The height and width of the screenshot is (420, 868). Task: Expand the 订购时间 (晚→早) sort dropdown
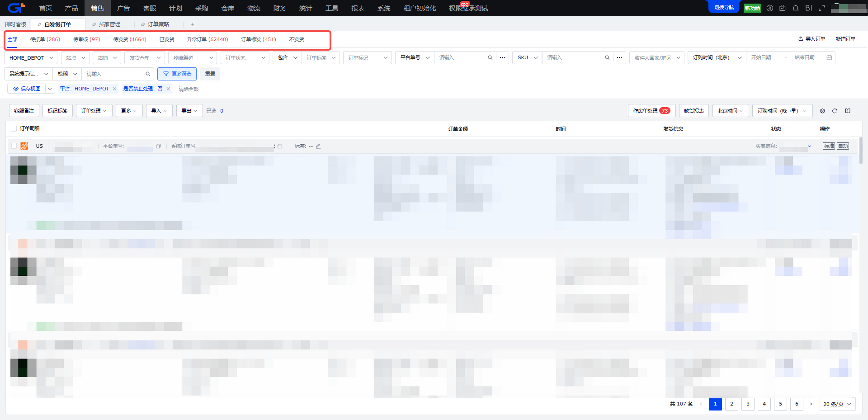782,111
